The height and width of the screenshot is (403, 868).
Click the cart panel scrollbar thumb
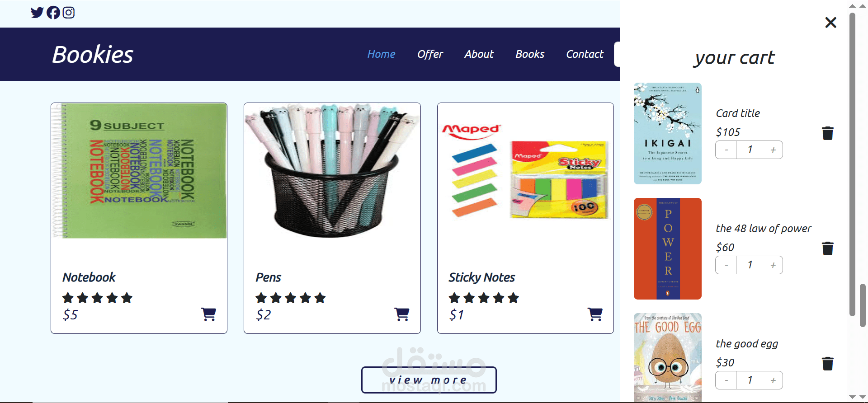(852, 164)
